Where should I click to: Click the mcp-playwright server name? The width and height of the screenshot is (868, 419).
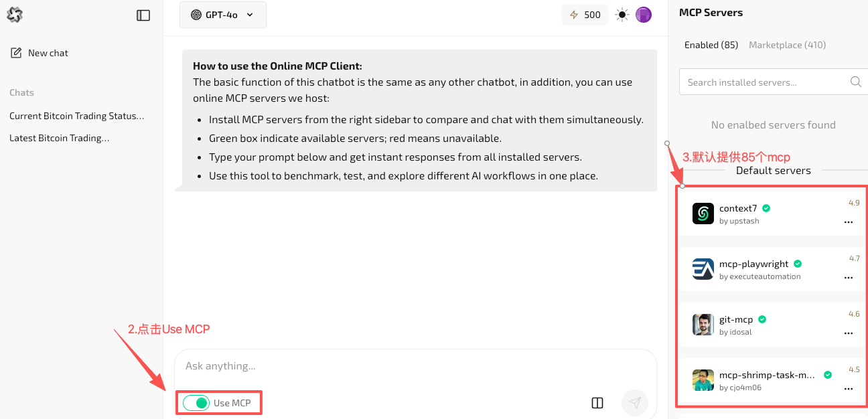pyautogui.click(x=754, y=264)
